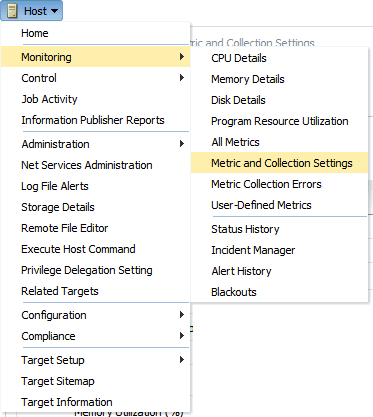Viewport: 373px width, 417px height.
Task: Launch Remote File Editor
Action: tap(65, 228)
